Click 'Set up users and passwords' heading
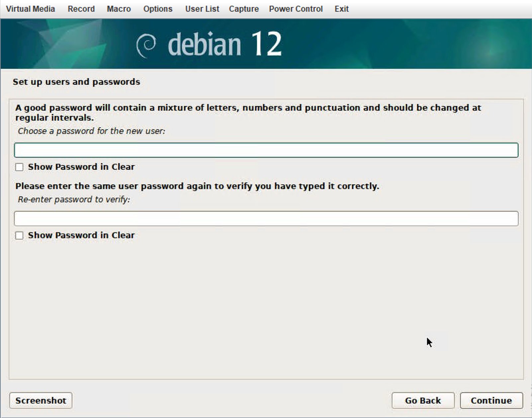Viewport: 532px width, 418px height. [x=76, y=82]
